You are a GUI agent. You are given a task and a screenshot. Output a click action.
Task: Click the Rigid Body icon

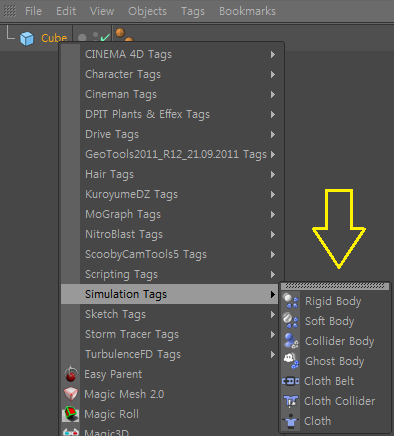[x=291, y=301]
